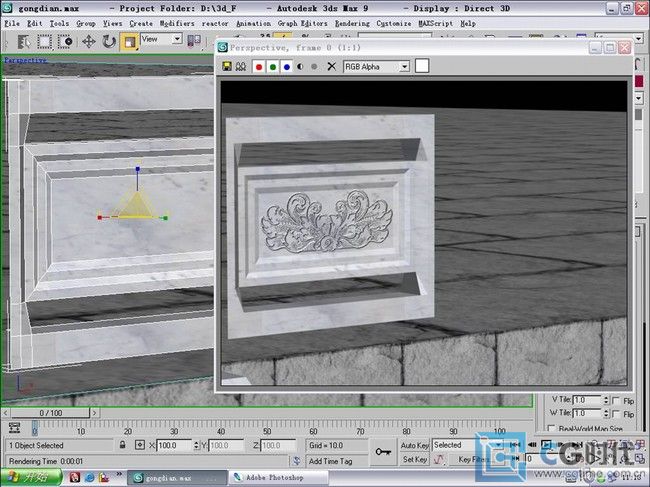650x487 pixels.
Task: Click the W Tile value field
Action: [x=587, y=414]
